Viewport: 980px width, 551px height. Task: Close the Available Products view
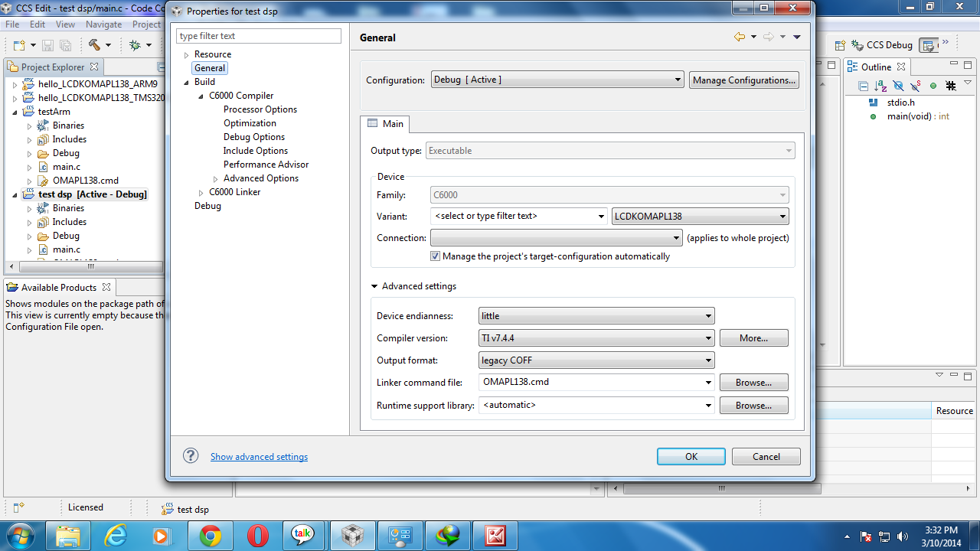click(x=106, y=287)
